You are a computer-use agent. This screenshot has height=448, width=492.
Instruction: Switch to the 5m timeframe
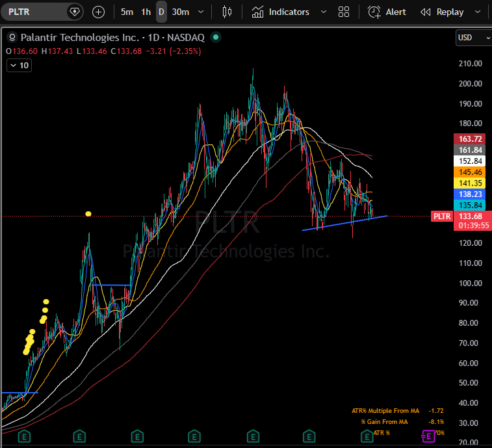(x=127, y=12)
